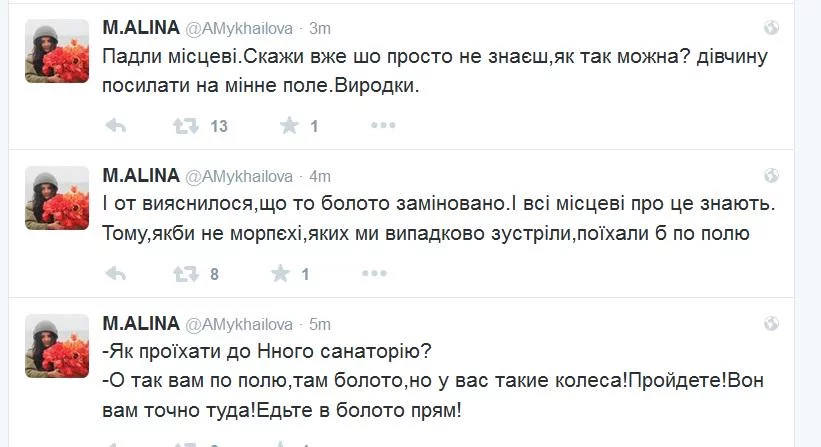Open the 5m timestamp link

pyautogui.click(x=320, y=323)
